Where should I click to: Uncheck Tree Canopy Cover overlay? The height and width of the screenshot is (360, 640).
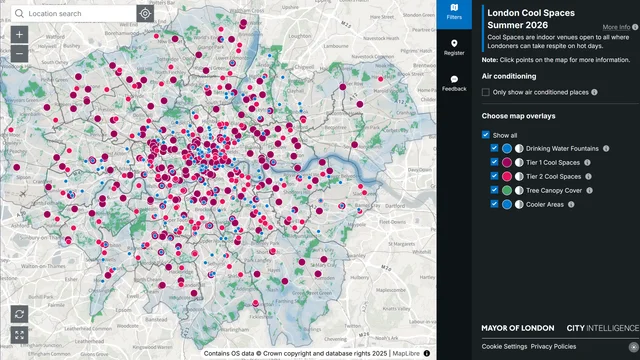tap(494, 190)
